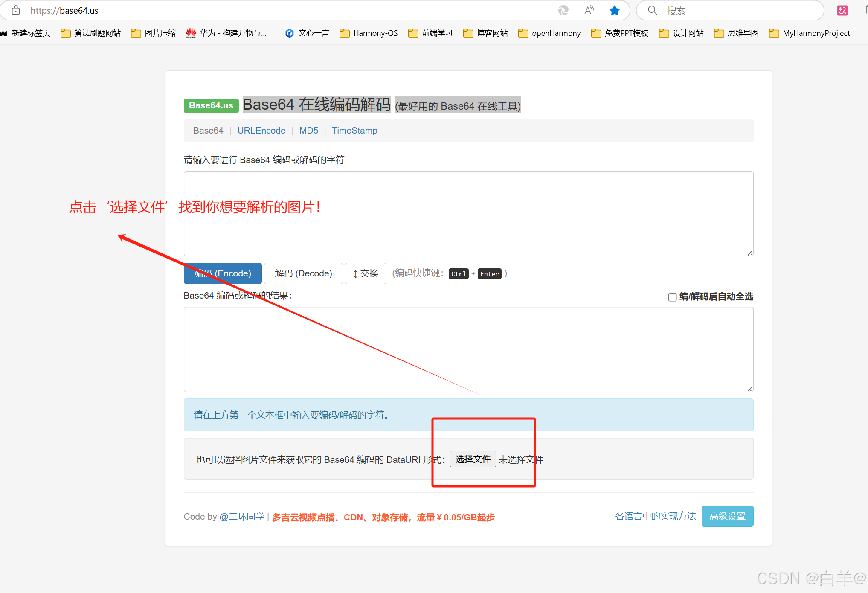Click the 高级设置 button
This screenshot has height=593, width=868.
(x=727, y=516)
